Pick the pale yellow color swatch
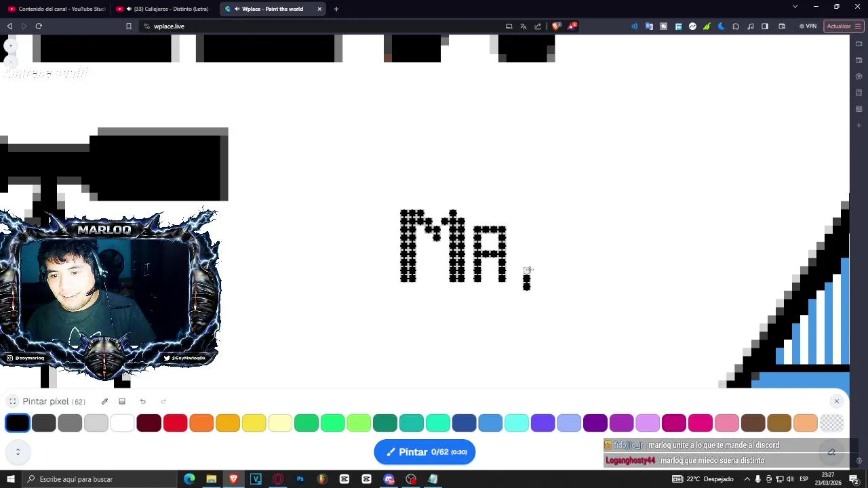The width and height of the screenshot is (868, 488). tap(280, 423)
